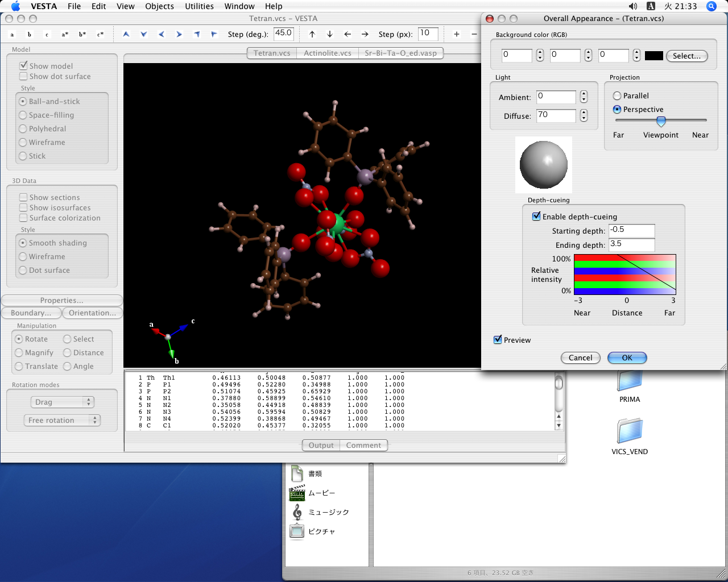Open the Edit menu
Screen dimensions: 728x582
coord(99,6)
